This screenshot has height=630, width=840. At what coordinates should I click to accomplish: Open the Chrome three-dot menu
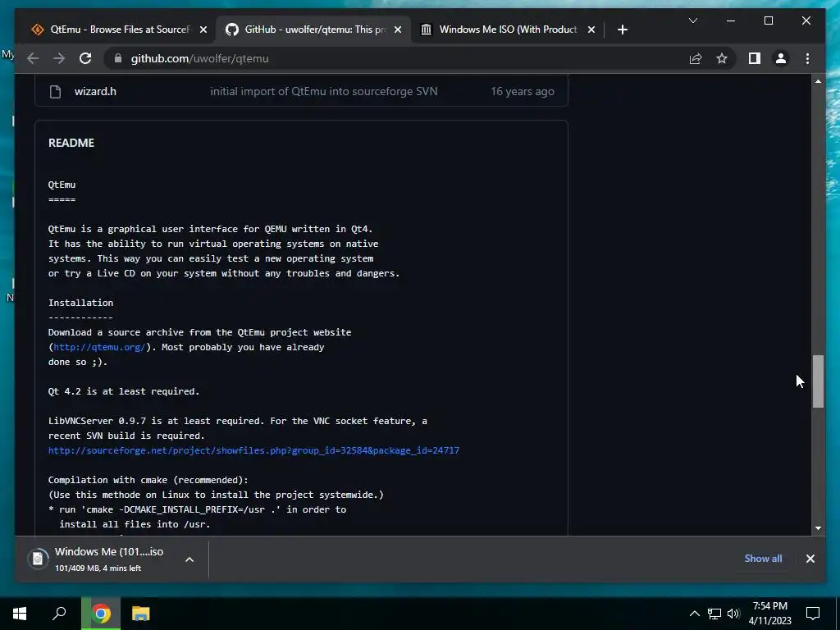(x=807, y=58)
